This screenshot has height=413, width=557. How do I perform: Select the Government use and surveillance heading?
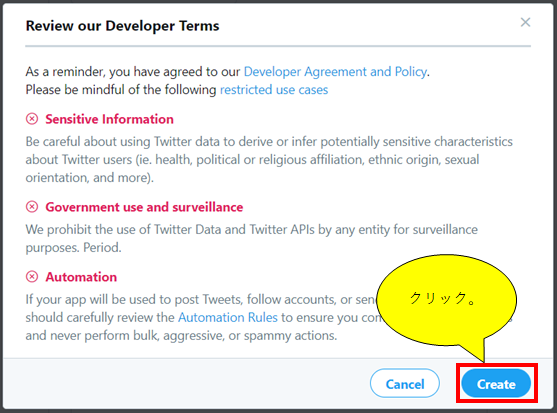(x=144, y=207)
